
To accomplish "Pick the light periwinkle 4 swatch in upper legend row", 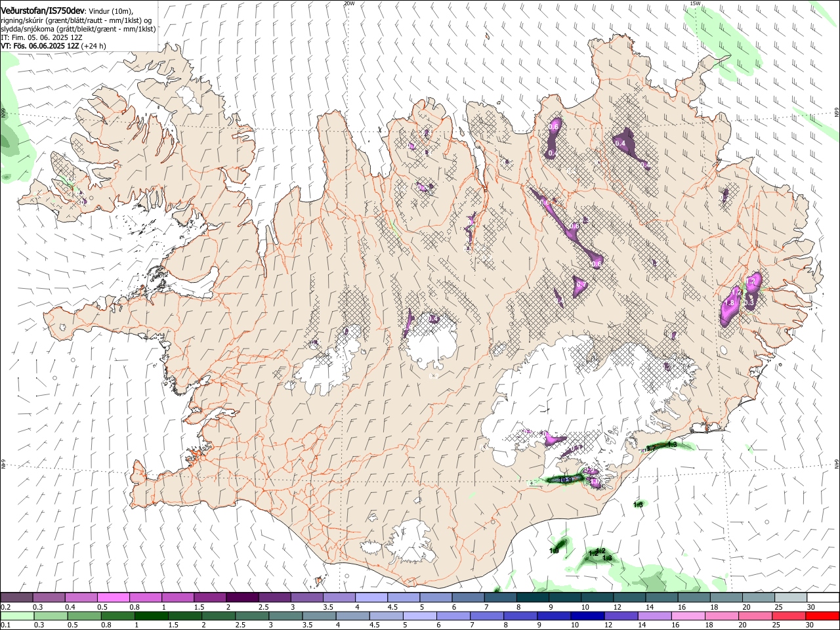I will click(x=371, y=598).
